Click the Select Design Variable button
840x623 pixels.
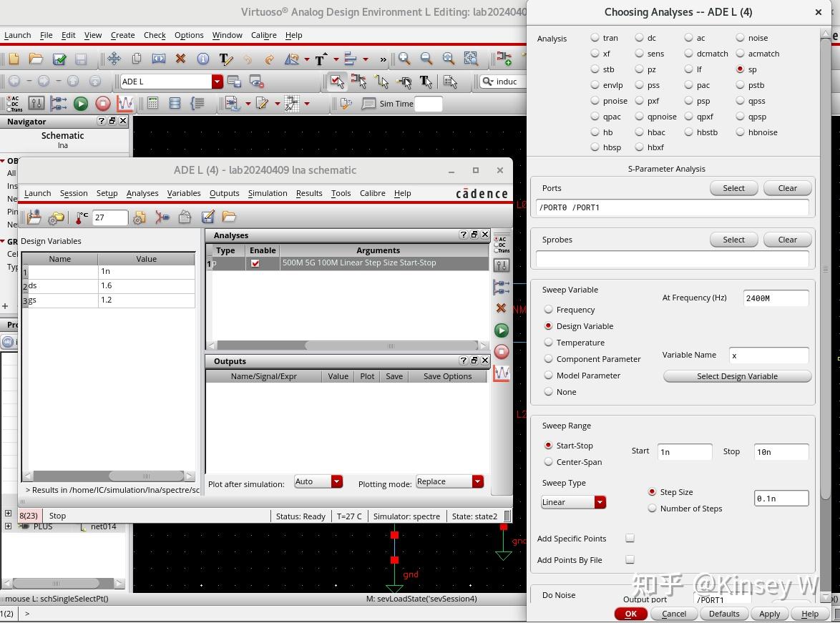pyautogui.click(x=737, y=376)
